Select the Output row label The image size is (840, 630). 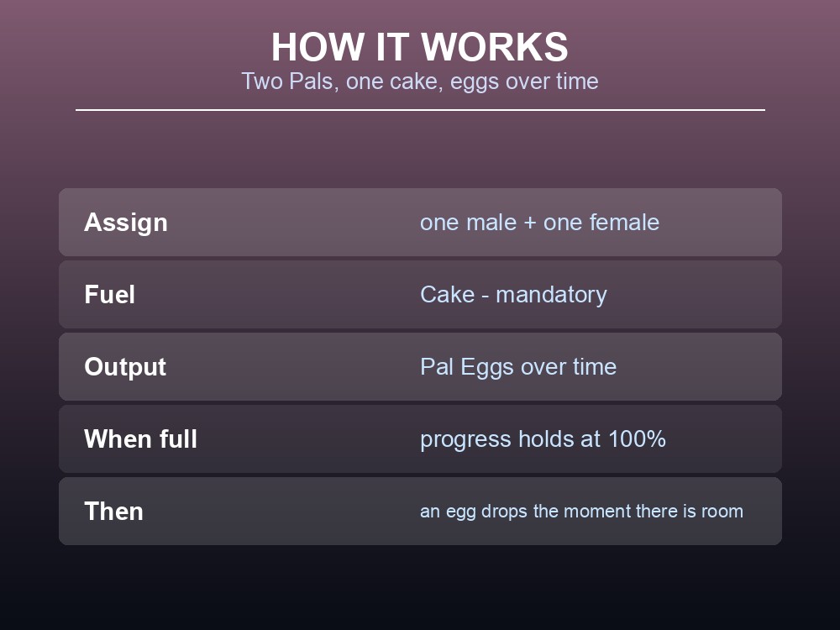pyautogui.click(x=125, y=367)
